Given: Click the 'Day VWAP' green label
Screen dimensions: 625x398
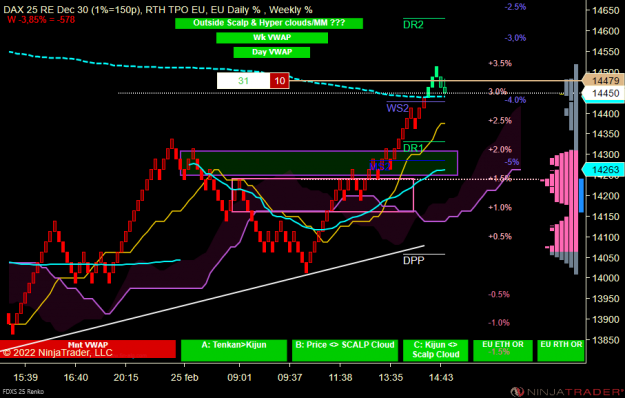Looking at the screenshot, I should click(x=272, y=52).
